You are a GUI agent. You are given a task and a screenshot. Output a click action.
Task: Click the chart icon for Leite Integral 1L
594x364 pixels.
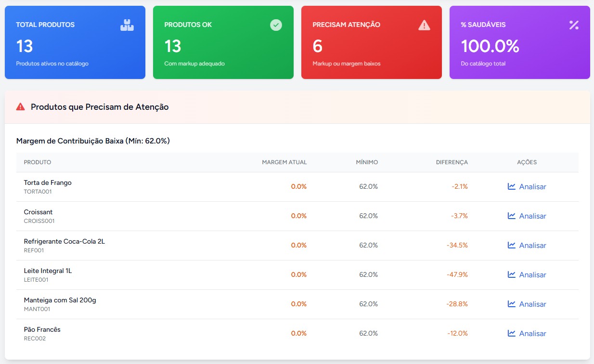pos(512,274)
